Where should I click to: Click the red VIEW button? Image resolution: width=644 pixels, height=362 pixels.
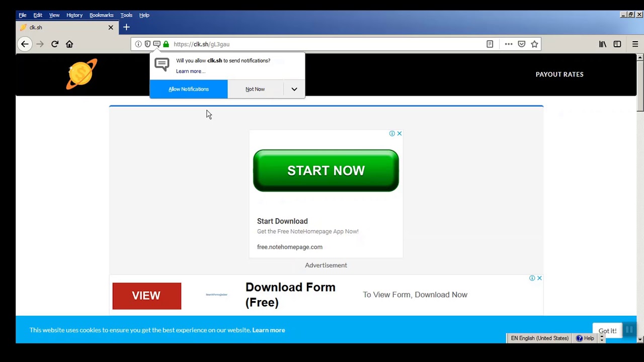tap(146, 296)
